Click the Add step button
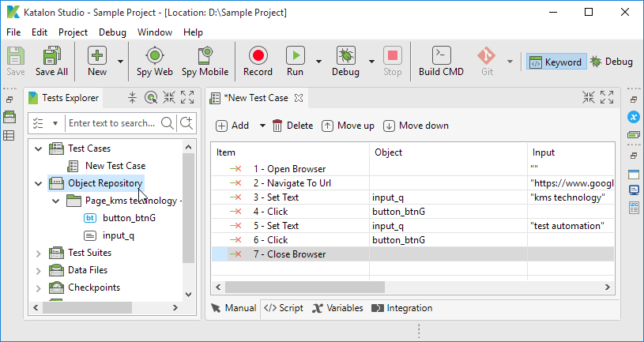 point(232,126)
